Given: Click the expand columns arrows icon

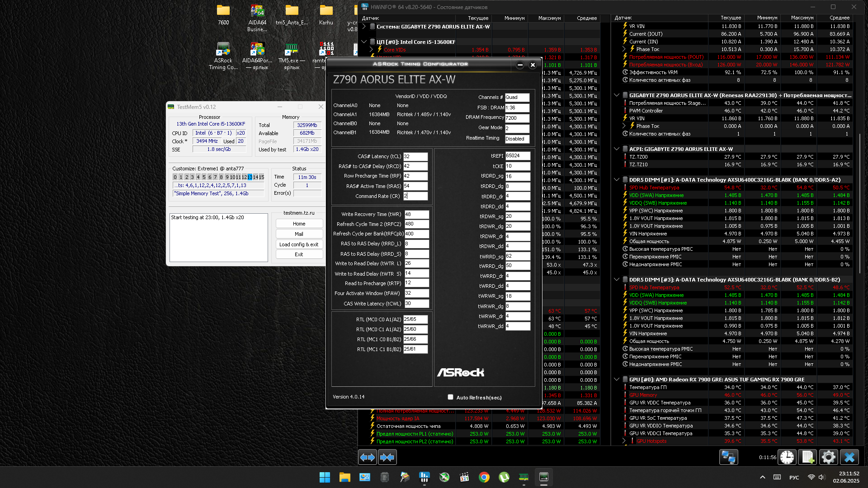Looking at the screenshot, I should (x=367, y=457).
